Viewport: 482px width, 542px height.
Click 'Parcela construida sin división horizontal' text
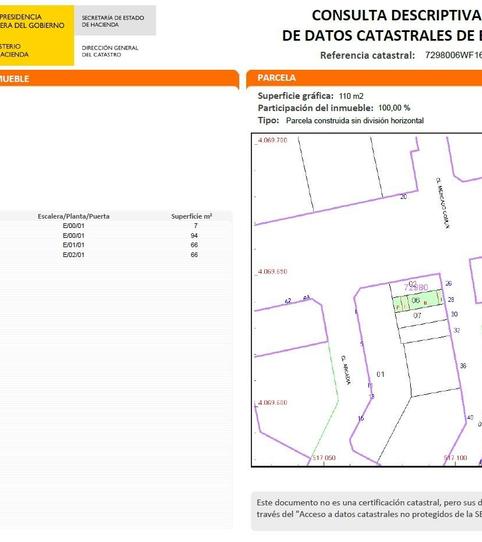pyautogui.click(x=355, y=121)
